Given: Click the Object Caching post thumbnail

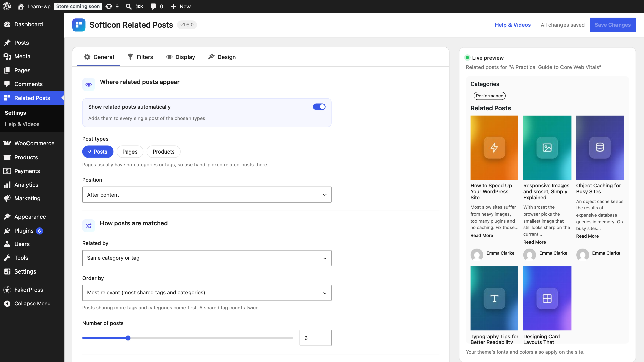Looking at the screenshot, I should point(600,147).
